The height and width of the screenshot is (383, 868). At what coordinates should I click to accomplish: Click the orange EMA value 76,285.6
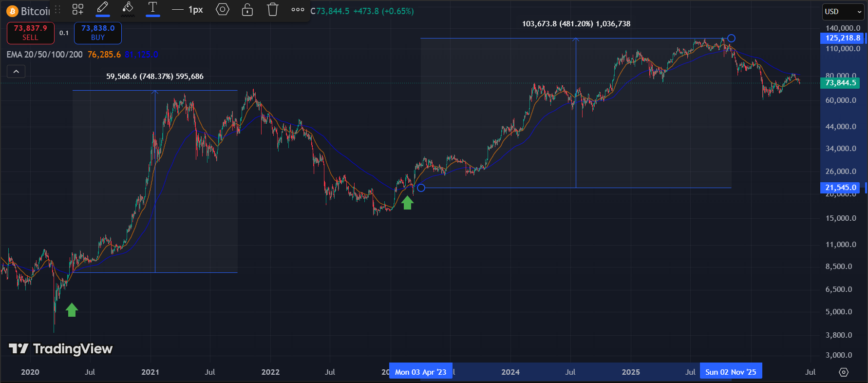tap(104, 55)
